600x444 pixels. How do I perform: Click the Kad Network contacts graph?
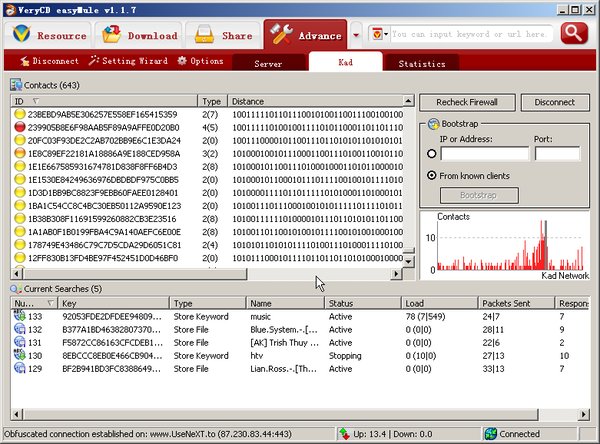505,245
